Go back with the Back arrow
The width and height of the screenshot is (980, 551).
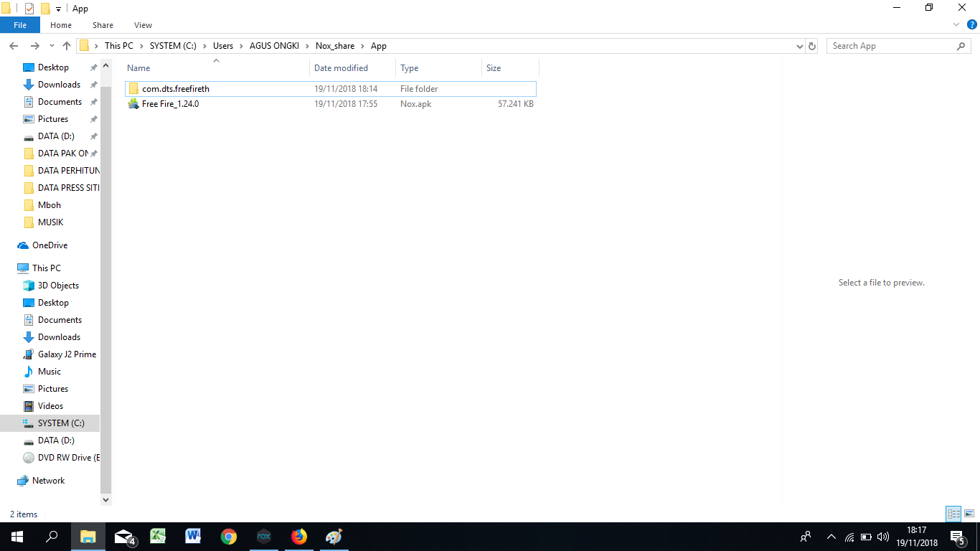[x=13, y=46]
